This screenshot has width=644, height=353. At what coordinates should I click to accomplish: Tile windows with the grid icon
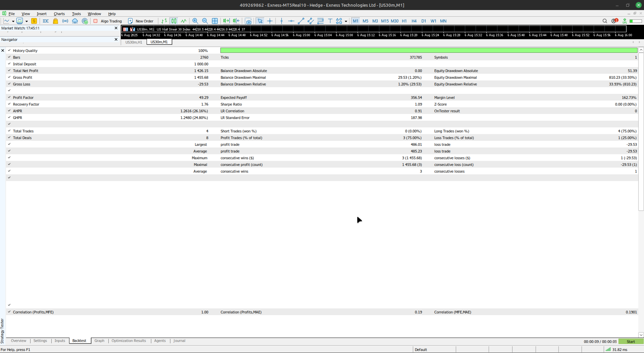tap(215, 21)
